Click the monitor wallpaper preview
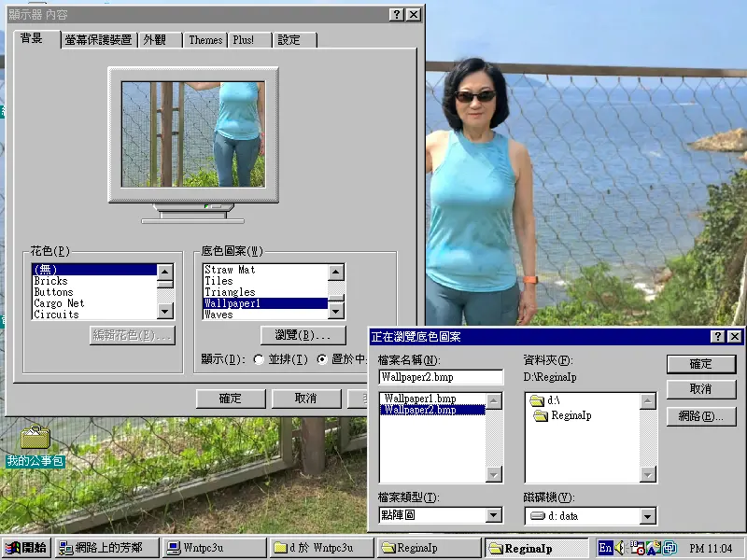Image resolution: width=747 pixels, height=560 pixels. pos(193,134)
